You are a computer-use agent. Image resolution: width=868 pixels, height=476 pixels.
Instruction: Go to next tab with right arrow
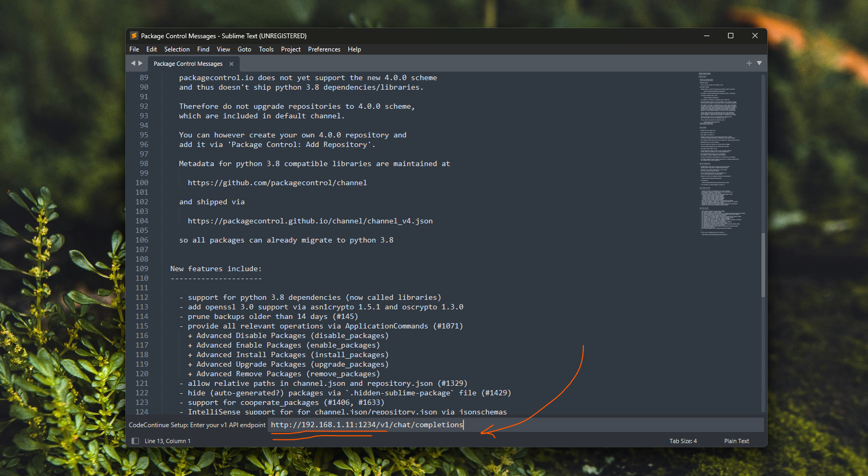pyautogui.click(x=141, y=63)
